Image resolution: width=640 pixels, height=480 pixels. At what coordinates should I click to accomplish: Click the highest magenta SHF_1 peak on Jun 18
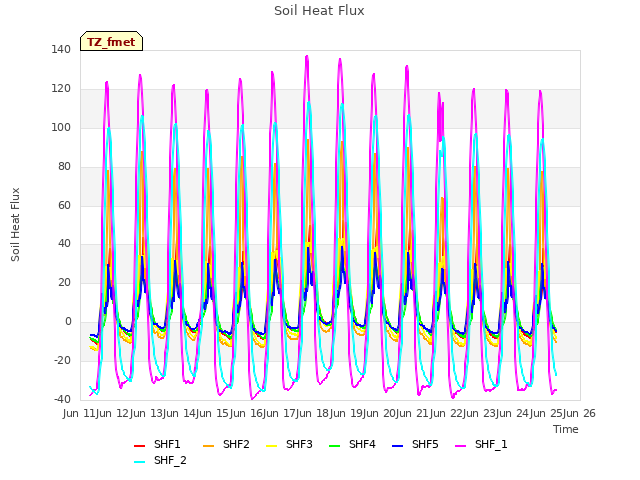click(x=307, y=56)
